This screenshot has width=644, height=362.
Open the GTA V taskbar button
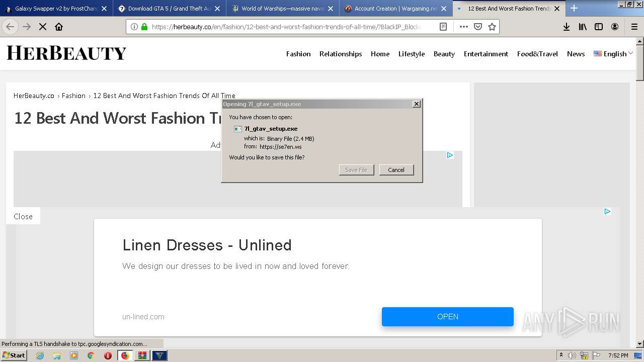coord(159,355)
